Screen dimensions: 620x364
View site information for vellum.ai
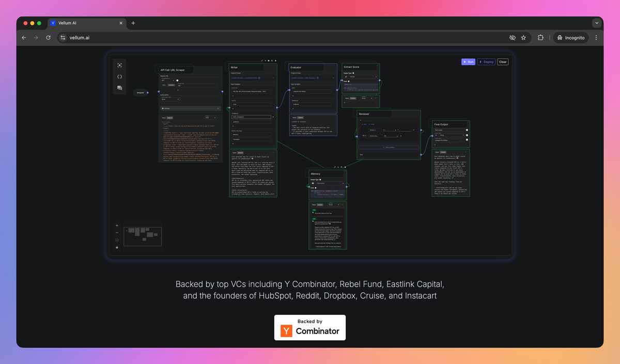pos(63,38)
